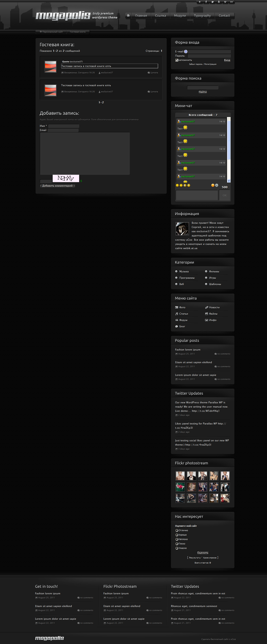
Task: Open first Flickr photostream thumbnail
Action: point(180,476)
